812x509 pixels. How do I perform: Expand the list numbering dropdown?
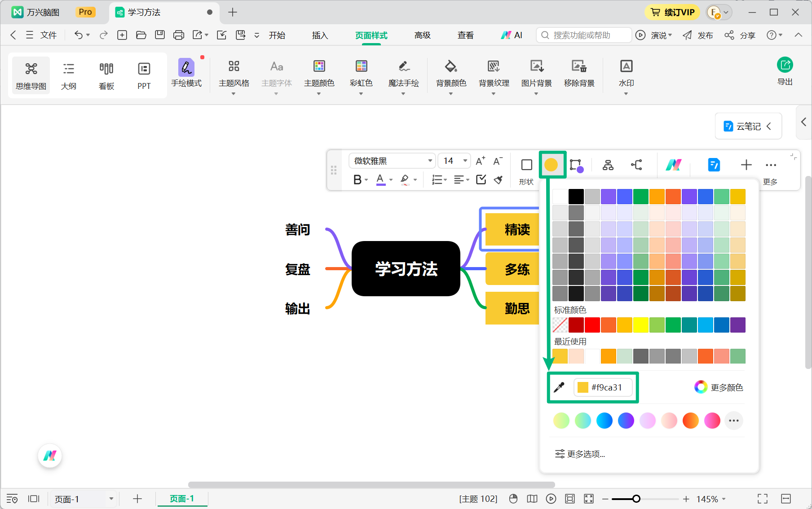[x=445, y=180]
